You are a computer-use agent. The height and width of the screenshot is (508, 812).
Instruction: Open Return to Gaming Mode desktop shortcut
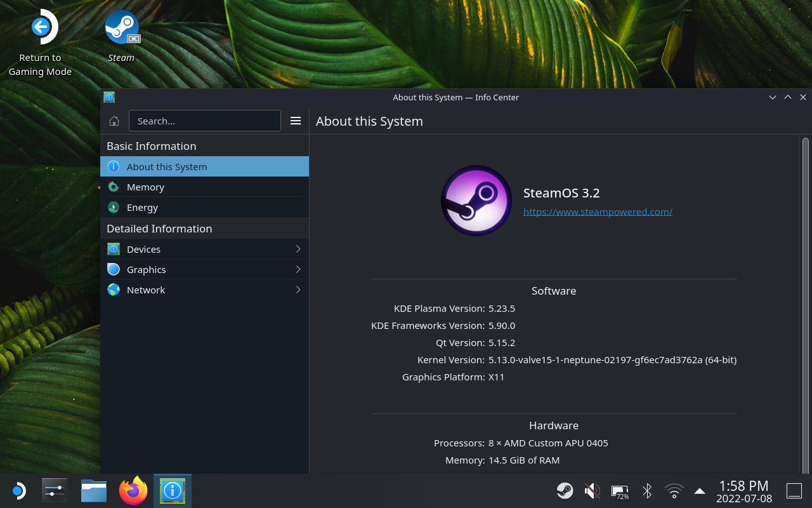pos(41,43)
